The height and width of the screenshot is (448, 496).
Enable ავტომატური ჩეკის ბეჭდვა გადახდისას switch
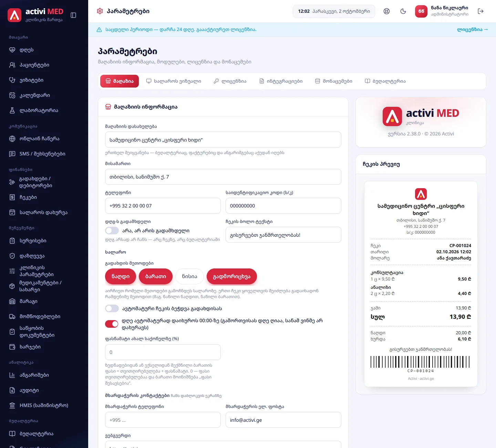tap(112, 308)
